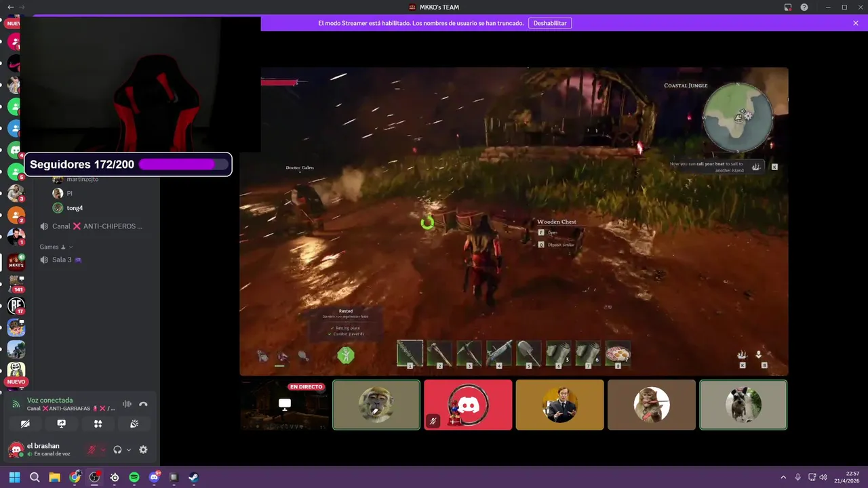Viewport: 868px width, 488px height.
Task: Expand microphone input options arrow
Action: pyautogui.click(x=103, y=449)
